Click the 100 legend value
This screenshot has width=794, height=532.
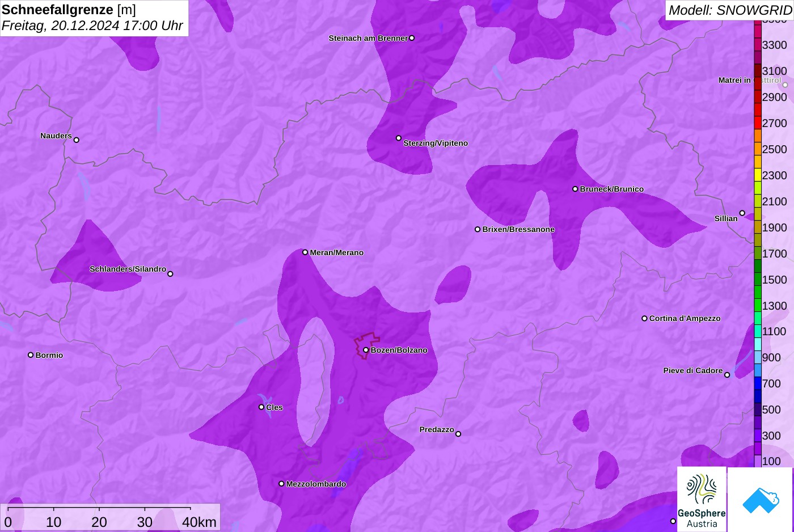(771, 461)
